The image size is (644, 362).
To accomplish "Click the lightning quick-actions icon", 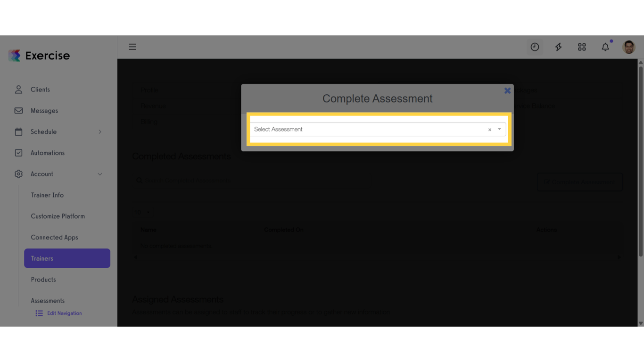I will pyautogui.click(x=558, y=47).
